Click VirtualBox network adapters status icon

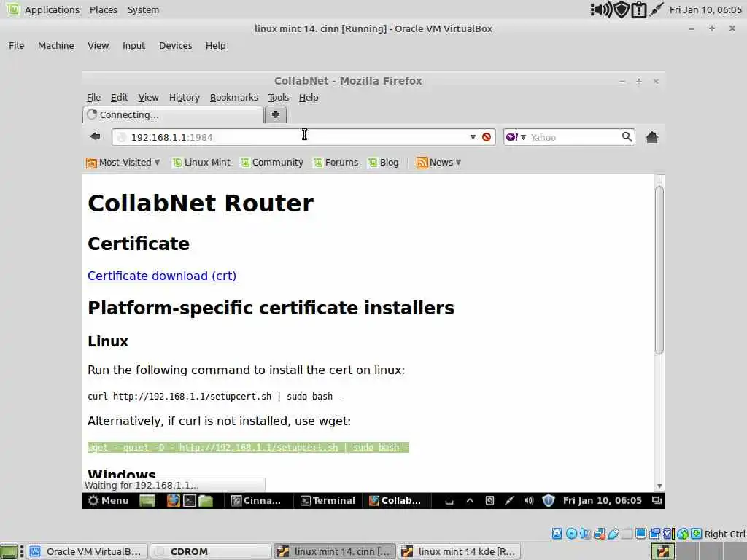pyautogui.click(x=600, y=533)
